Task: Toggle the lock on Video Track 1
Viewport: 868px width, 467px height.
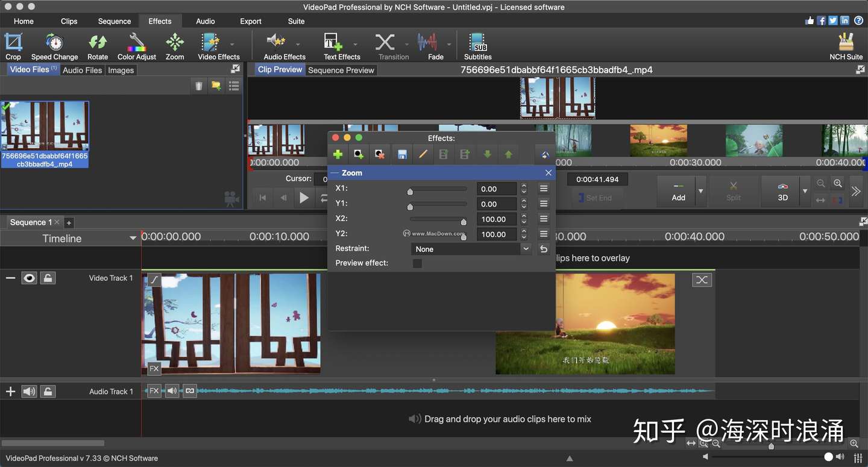Action: 48,278
